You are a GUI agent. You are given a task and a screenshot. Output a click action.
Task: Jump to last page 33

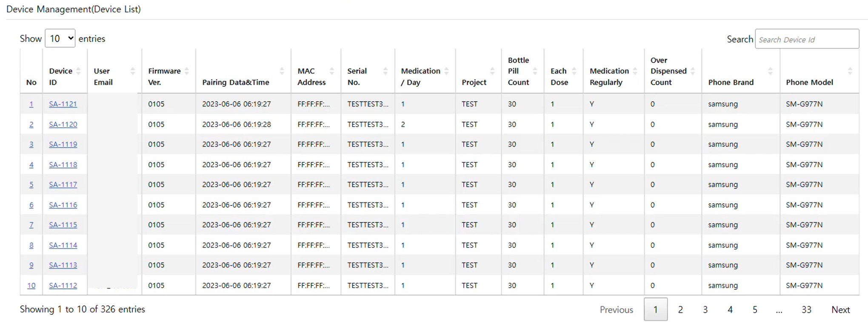pos(806,310)
